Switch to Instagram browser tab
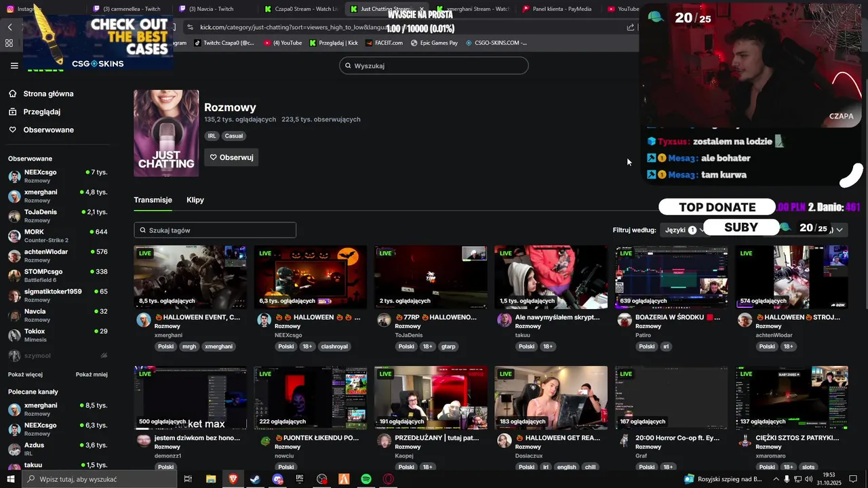The height and width of the screenshot is (488, 868). [23, 9]
